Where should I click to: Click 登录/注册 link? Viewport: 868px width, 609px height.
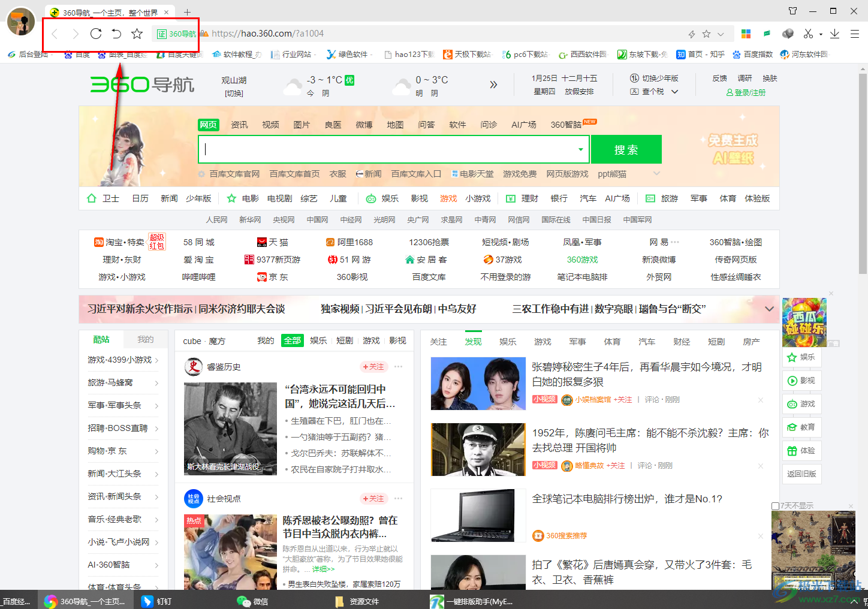[746, 92]
